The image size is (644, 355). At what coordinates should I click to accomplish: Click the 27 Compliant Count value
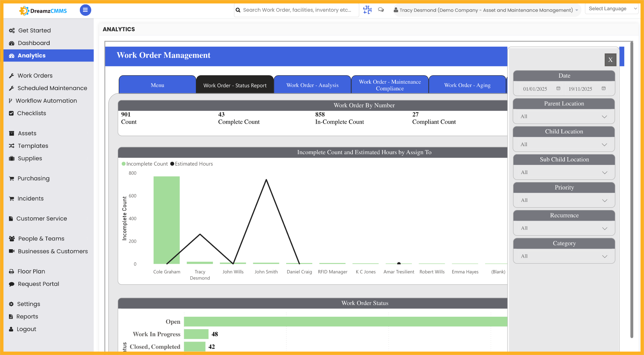(416, 115)
